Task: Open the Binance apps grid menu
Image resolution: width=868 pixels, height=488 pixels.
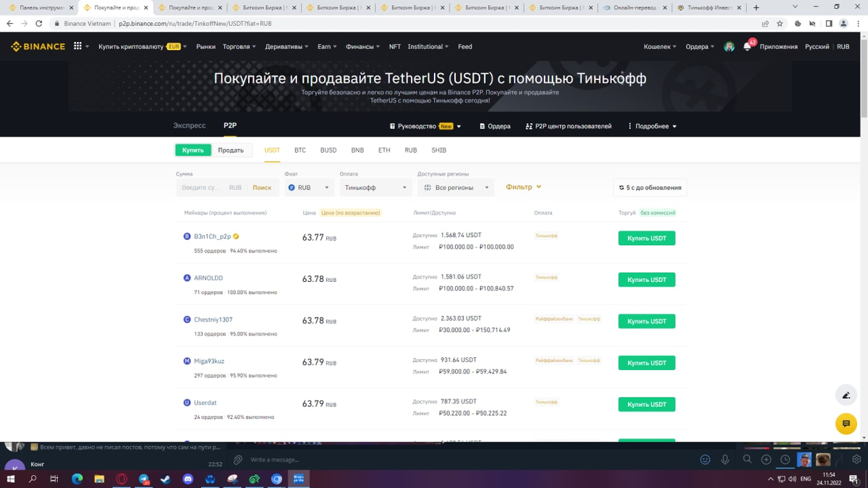Action: click(78, 46)
